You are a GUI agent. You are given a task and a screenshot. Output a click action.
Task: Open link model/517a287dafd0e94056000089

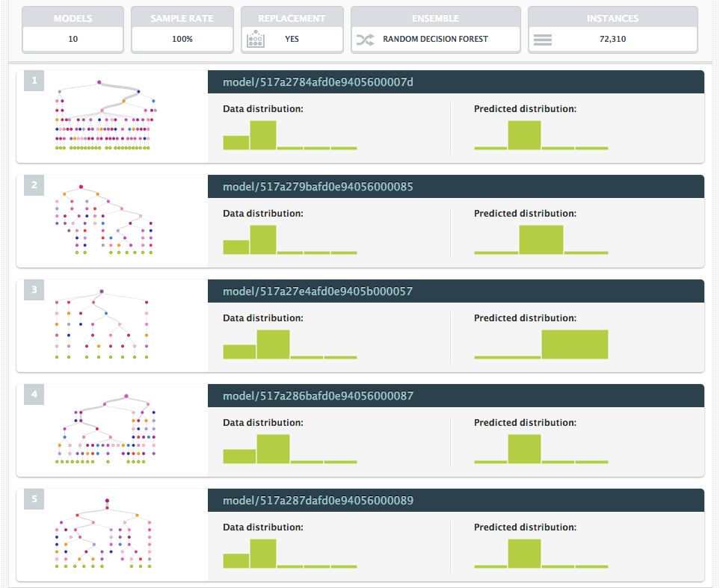point(318,501)
